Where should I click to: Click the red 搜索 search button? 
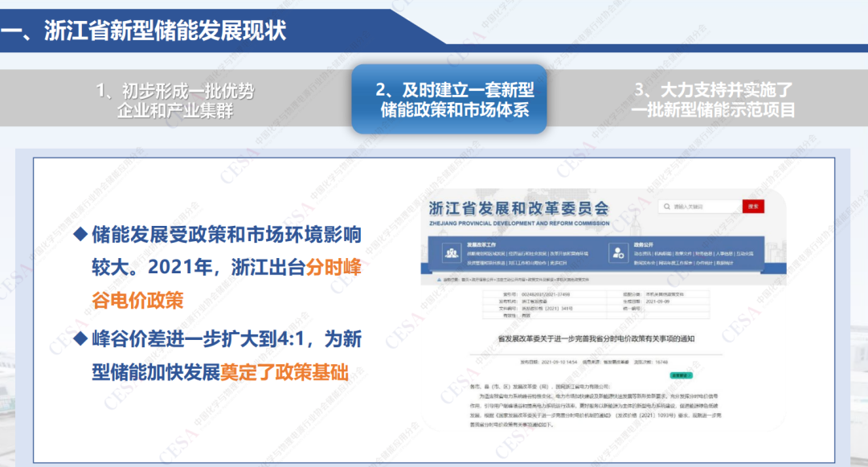click(752, 207)
